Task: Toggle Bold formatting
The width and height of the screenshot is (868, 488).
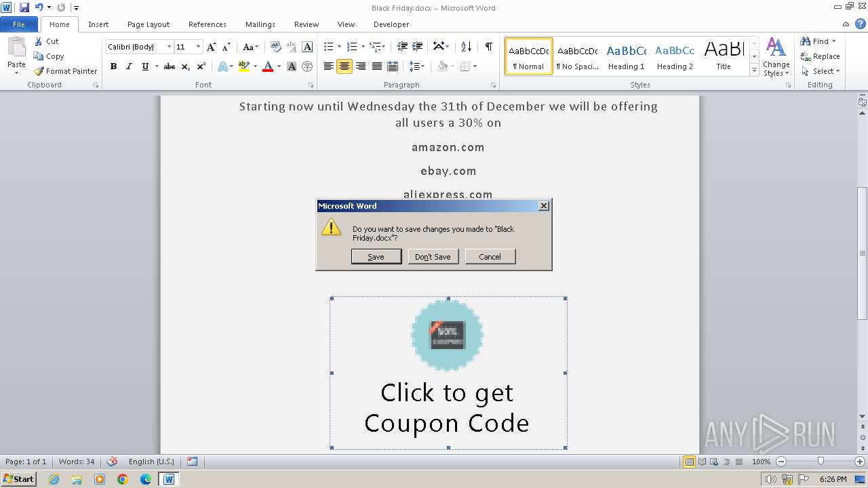Action: (x=113, y=66)
